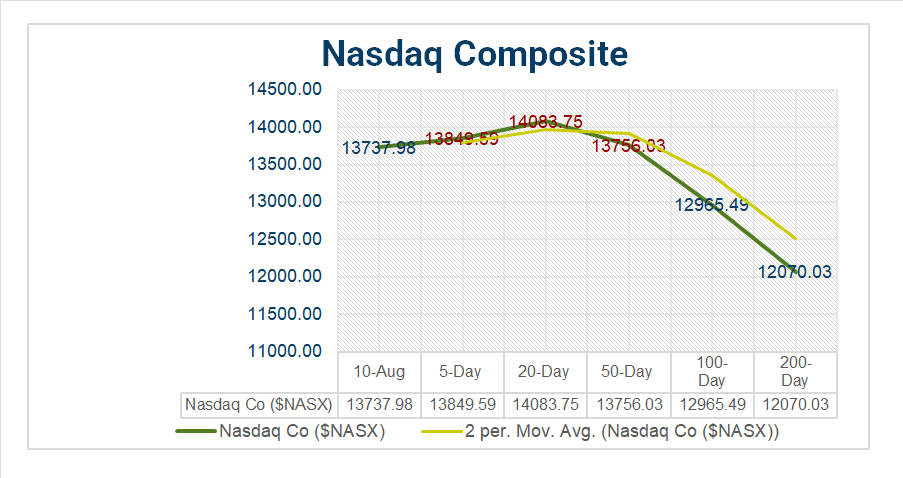Select the 12070.03 cell in the data table
The image size is (903, 478).
click(794, 404)
